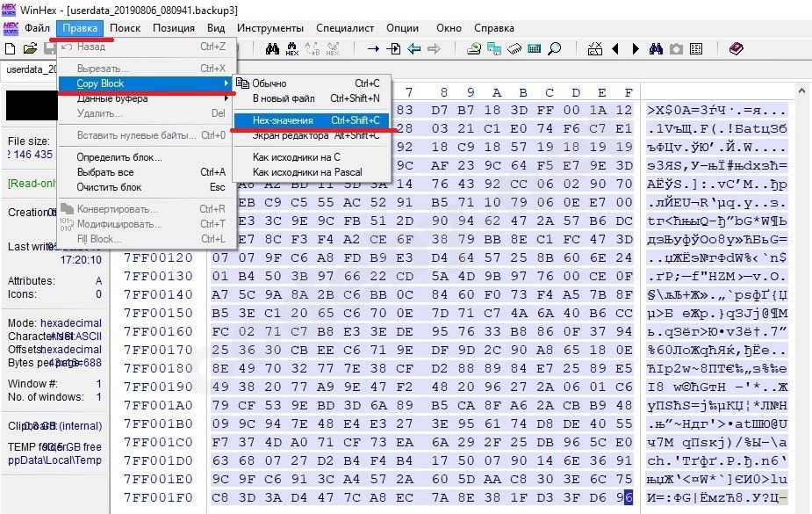Image resolution: width=812 pixels, height=514 pixels.
Task: Close the open Правка menu
Action: 80,28
